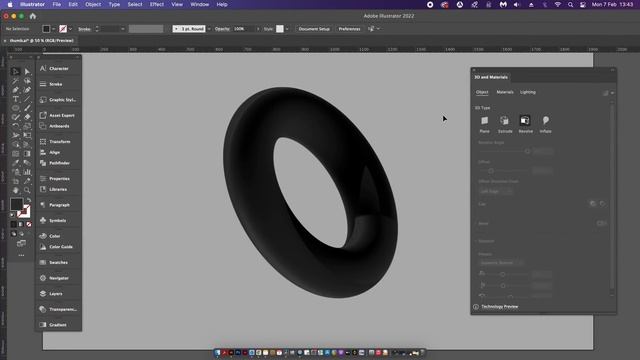Expand the Opacity arrow
This screenshot has height=360, width=640.
[258, 29]
